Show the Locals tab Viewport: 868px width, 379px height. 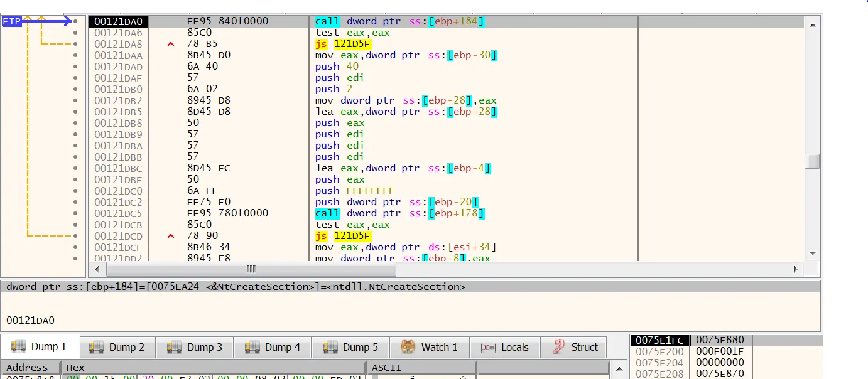(x=505, y=347)
